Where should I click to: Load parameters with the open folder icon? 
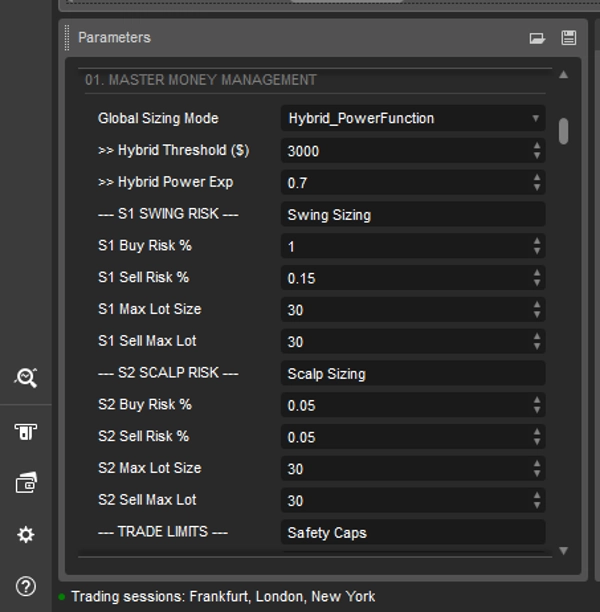537,38
